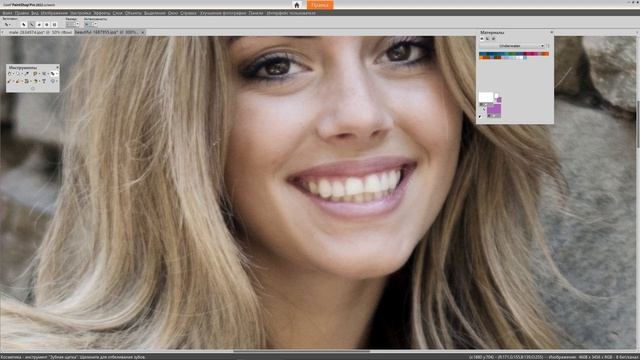Switch to the beautiful-1687955.jpg document tab
This screenshot has width=640, height=360.
pos(107,32)
